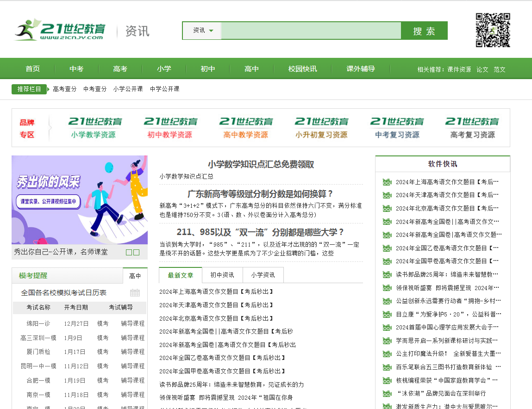Viewport: 532px width, 409px height.
Task: Open article 2024年全国乙卷高考语文作文题目 in center list
Action: click(x=222, y=358)
